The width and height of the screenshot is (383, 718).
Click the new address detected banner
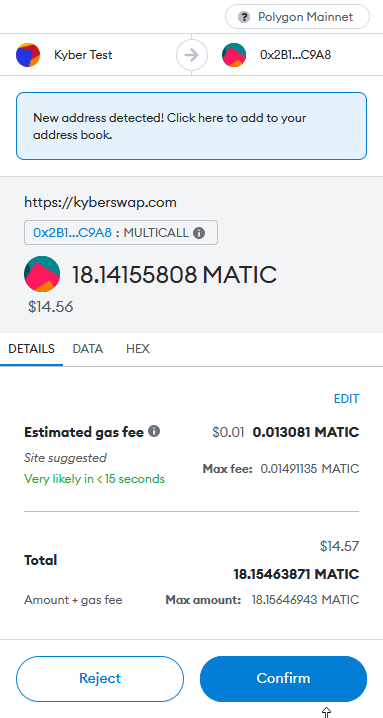(x=192, y=126)
